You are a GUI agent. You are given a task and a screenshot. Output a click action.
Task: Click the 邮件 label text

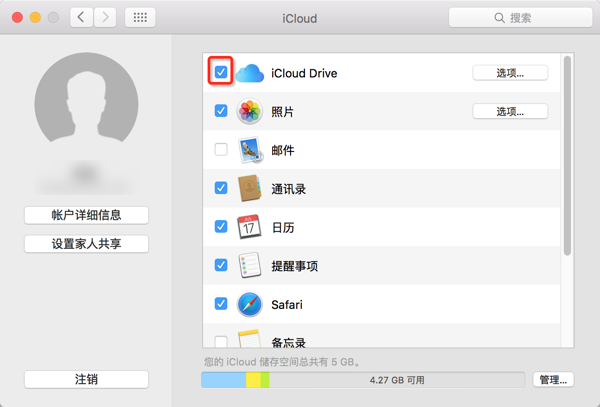[x=283, y=150]
